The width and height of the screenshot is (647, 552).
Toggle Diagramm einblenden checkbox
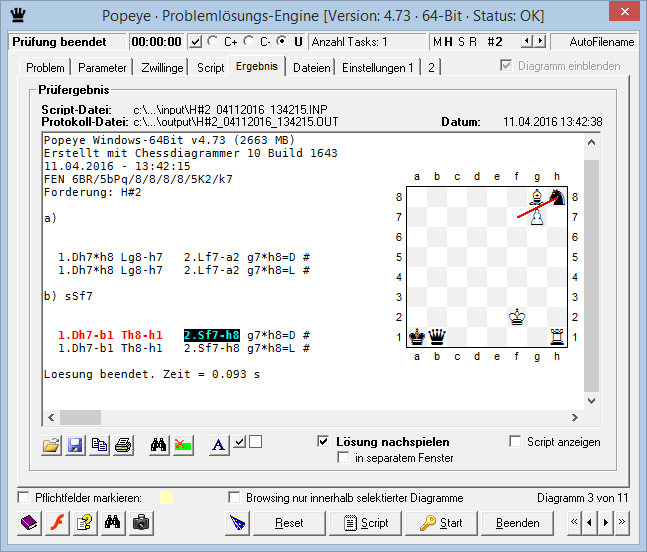506,66
